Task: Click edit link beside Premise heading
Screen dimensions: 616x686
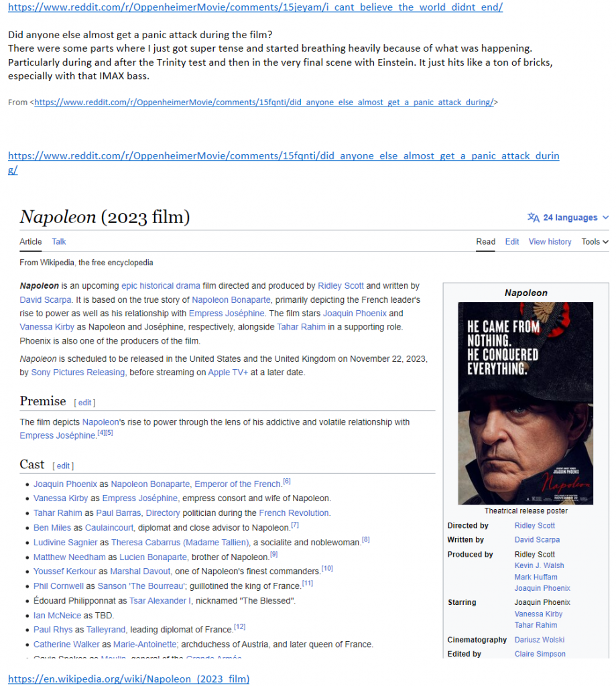Action: [84, 403]
